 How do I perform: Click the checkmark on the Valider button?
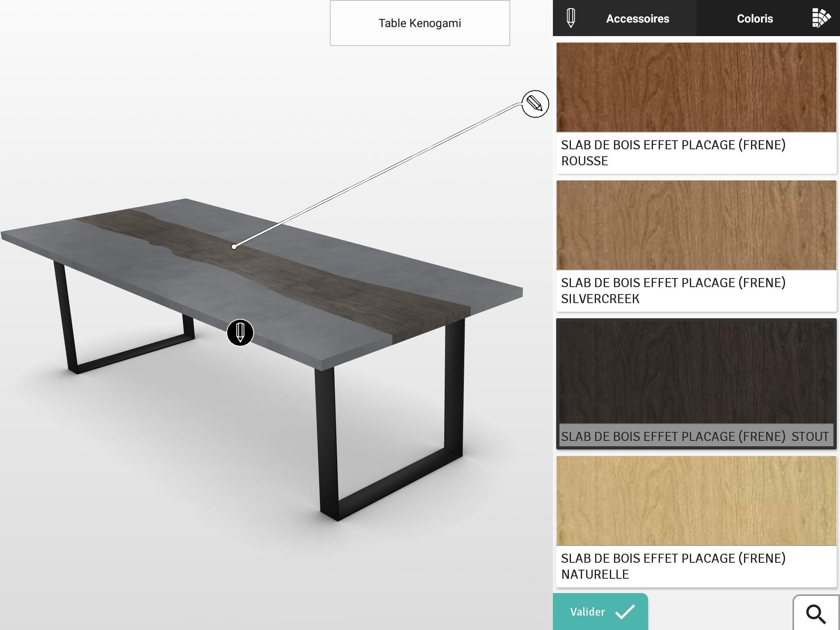tap(625, 612)
